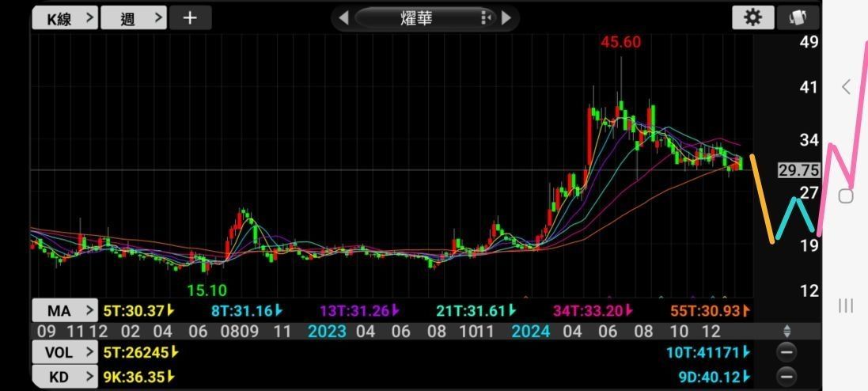This screenshot has height=391, width=868.
Task: Add a new indicator with plus button
Action: coord(190,18)
